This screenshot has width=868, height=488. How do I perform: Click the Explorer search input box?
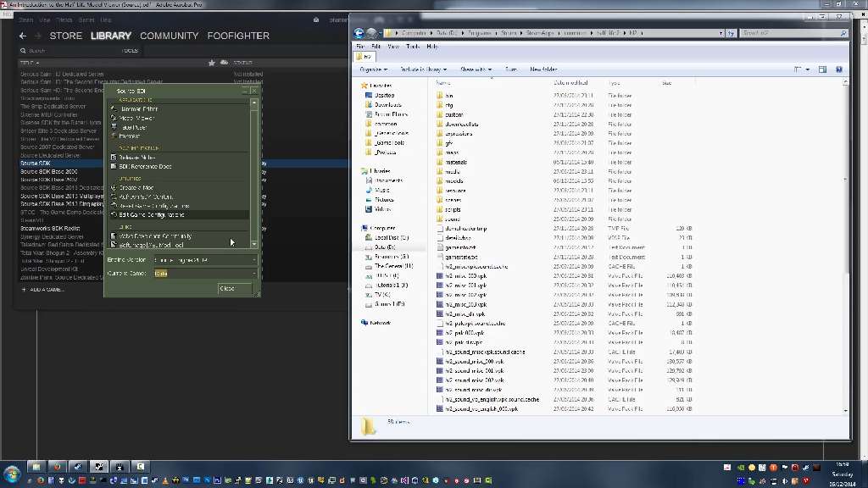(788, 33)
